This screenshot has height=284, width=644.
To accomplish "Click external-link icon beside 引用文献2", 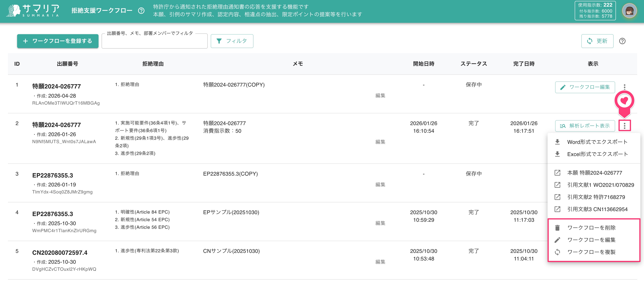I will pyautogui.click(x=557, y=197).
